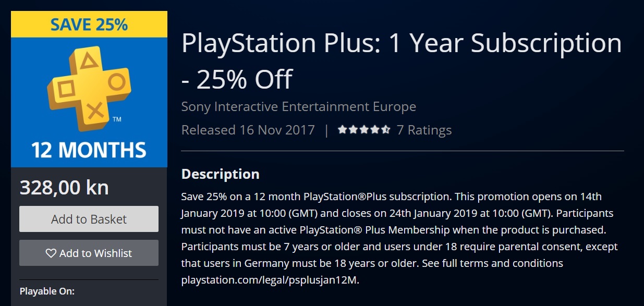Click the Playable On label

47,291
